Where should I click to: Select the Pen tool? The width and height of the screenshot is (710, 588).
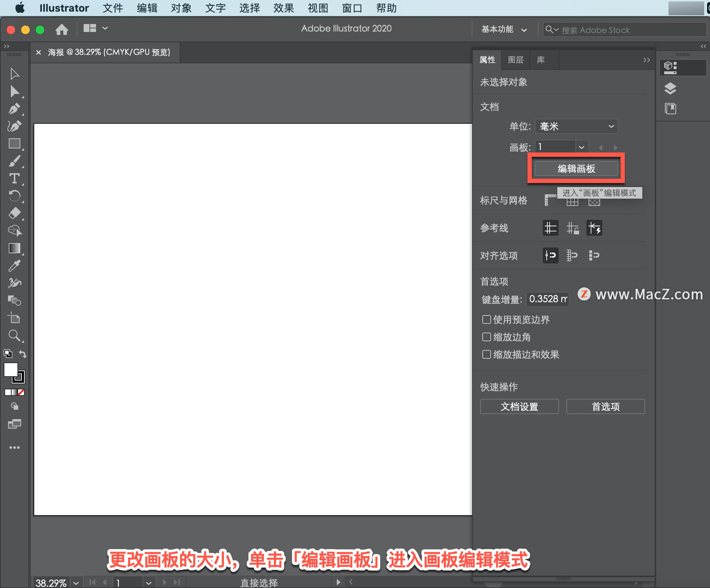point(14,109)
